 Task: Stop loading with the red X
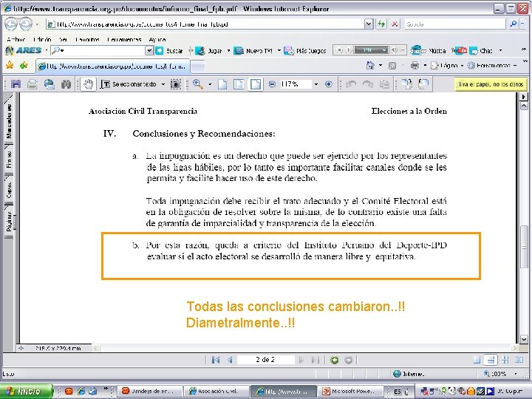click(395, 24)
